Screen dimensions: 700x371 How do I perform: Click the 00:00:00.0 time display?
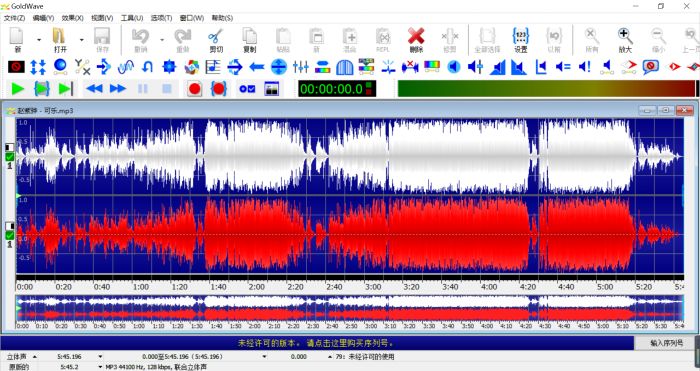337,89
